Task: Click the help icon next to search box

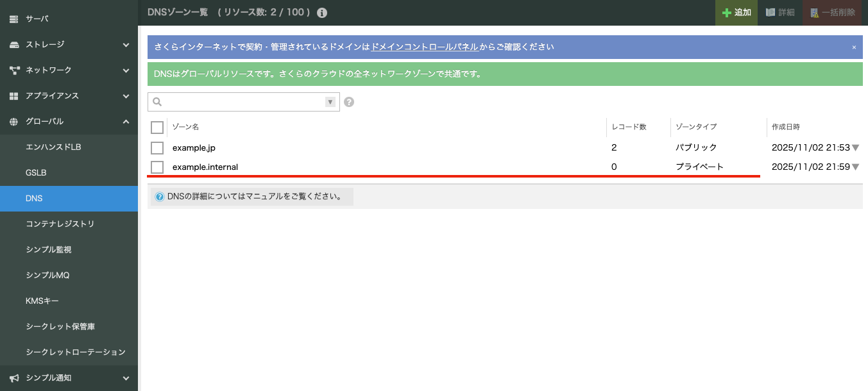Action: point(349,102)
